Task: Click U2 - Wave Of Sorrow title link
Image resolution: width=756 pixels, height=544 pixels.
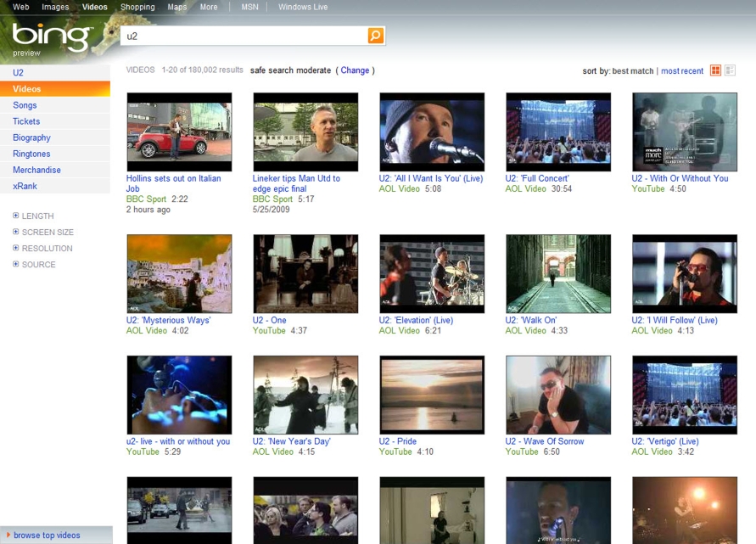Action: coord(545,440)
